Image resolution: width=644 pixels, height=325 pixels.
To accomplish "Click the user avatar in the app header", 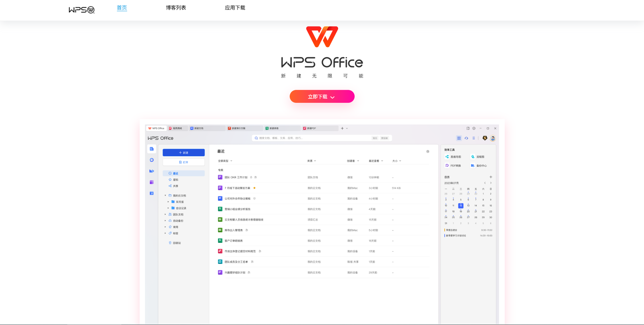I will [x=493, y=138].
